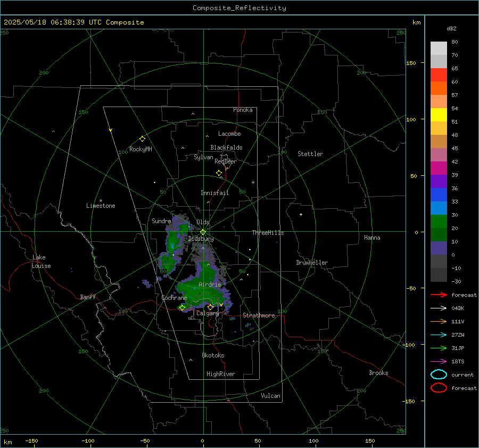
Task: Click the Strathmore label
Action: point(259,315)
